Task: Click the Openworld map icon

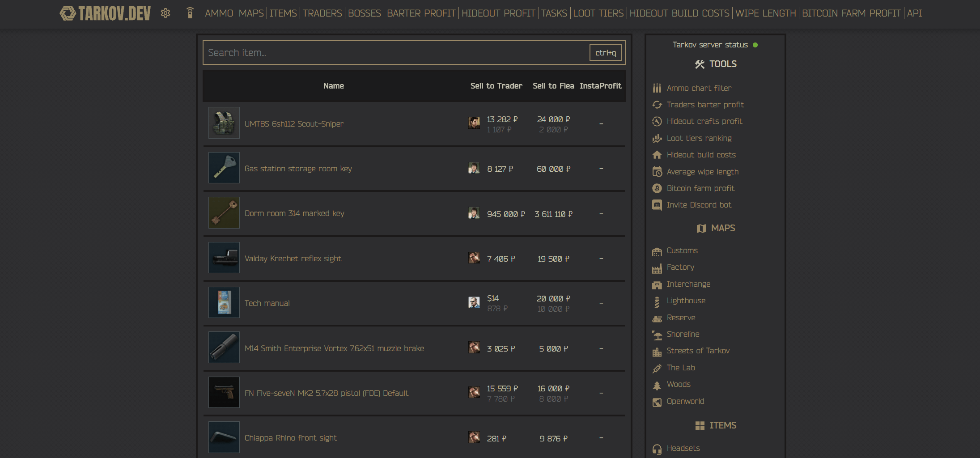Action: pos(657,402)
